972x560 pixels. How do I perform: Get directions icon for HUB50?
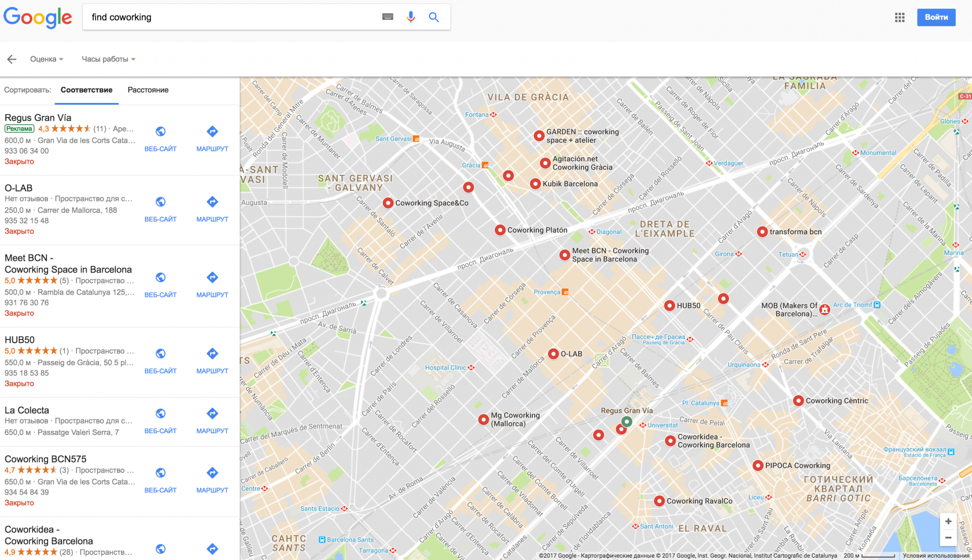pos(212,353)
